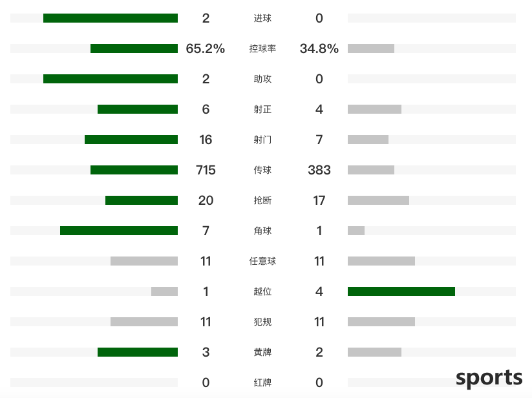Viewport: 532px width, 398px height.
Task: Click the green left bar for 角球
Action: (119, 231)
